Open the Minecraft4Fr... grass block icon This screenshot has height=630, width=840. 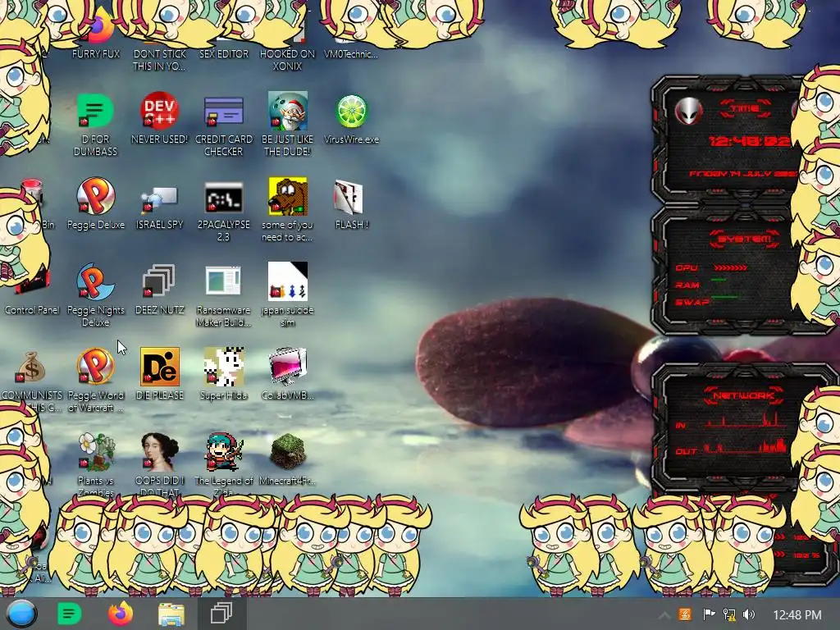tap(288, 452)
